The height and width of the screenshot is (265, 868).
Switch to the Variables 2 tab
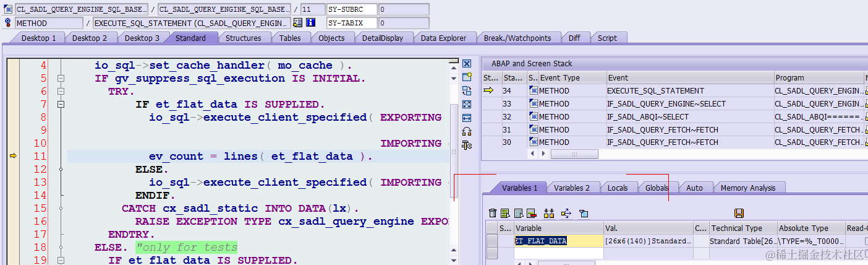(572, 188)
